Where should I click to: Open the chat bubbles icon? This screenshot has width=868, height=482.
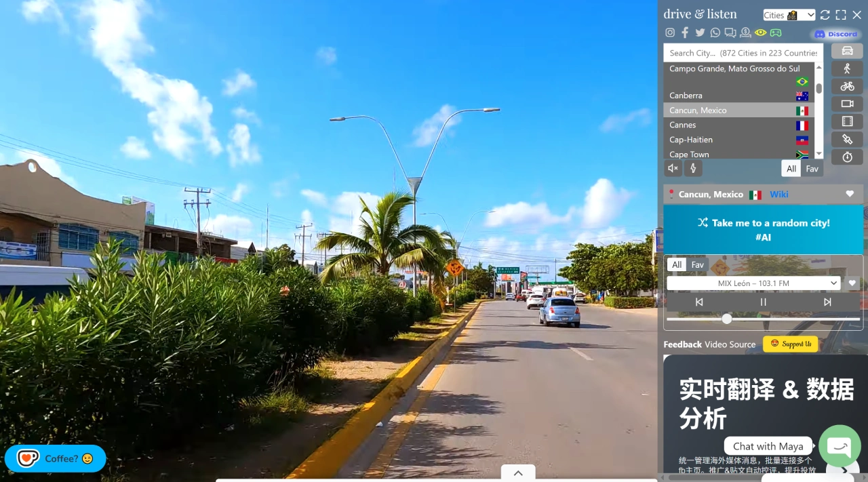point(730,33)
